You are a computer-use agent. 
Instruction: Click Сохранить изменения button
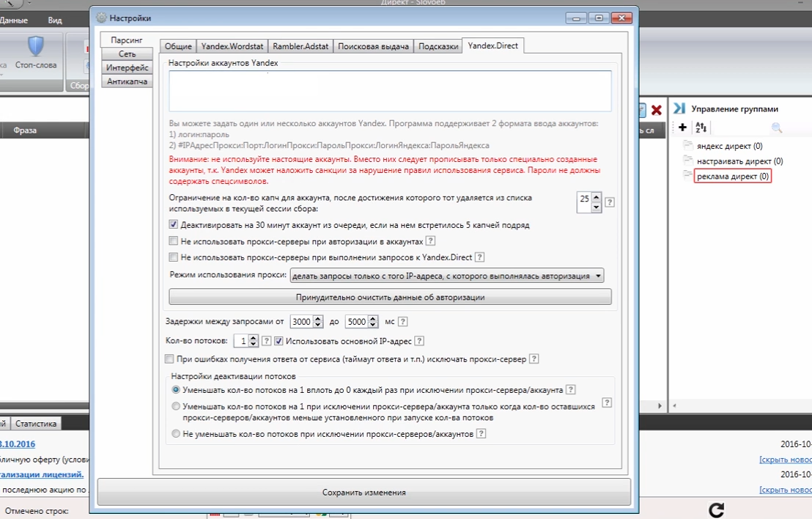(x=364, y=492)
